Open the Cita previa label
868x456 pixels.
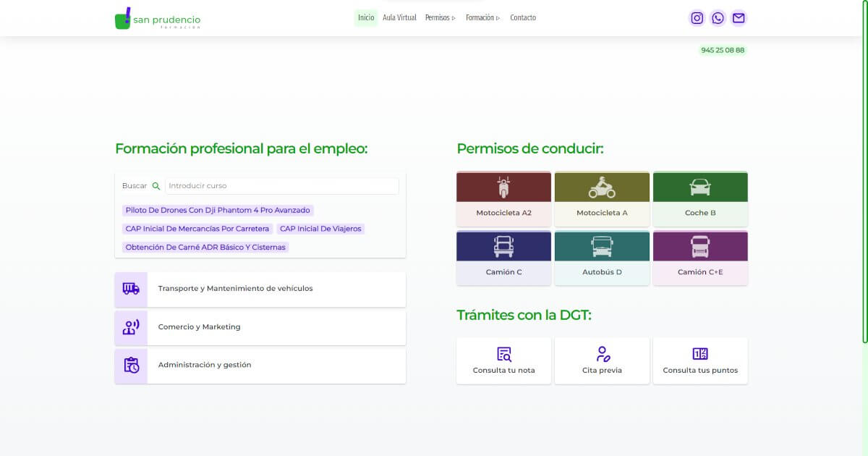click(602, 371)
